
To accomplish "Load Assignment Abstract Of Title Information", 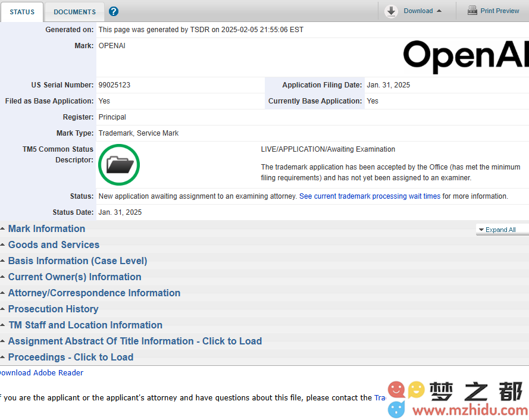I will point(134,341).
